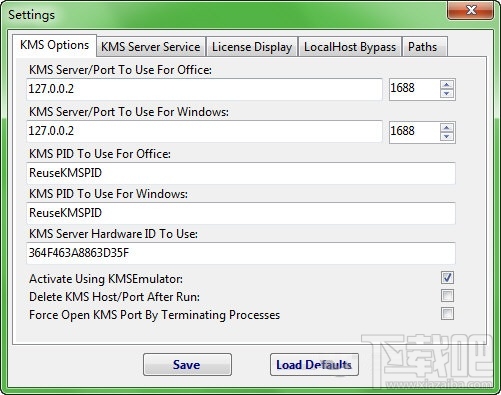Click the KMS PID for Office field
501x395 pixels.
tap(241, 173)
